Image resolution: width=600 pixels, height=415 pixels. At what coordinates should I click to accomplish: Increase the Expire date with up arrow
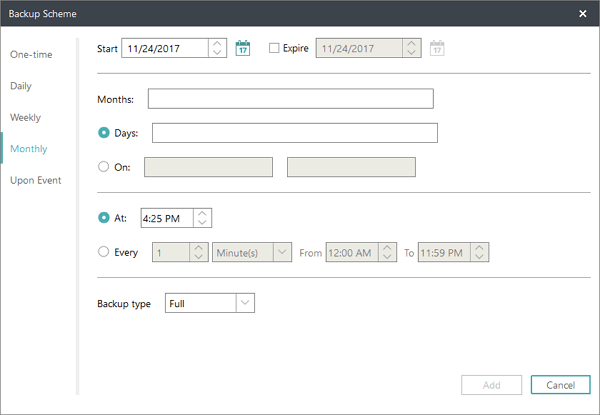click(x=412, y=44)
